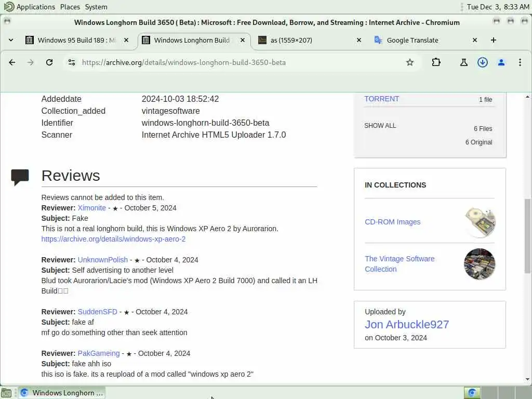The width and height of the screenshot is (532, 399).
Task: Select the Windows Longhorn Build tab
Action: 194,40
